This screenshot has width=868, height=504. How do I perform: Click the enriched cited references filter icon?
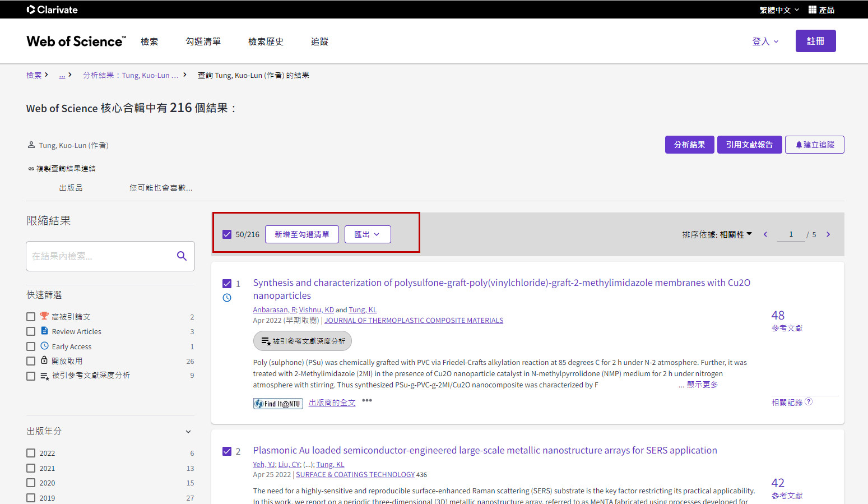pyautogui.click(x=45, y=376)
